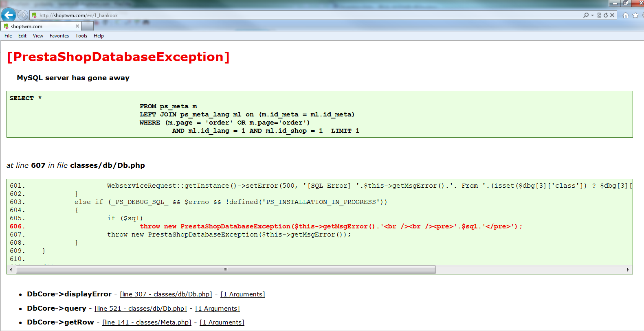This screenshot has width=644, height=331.
Task: Click code line 605 'if ($sql)'
Action: click(x=125, y=218)
